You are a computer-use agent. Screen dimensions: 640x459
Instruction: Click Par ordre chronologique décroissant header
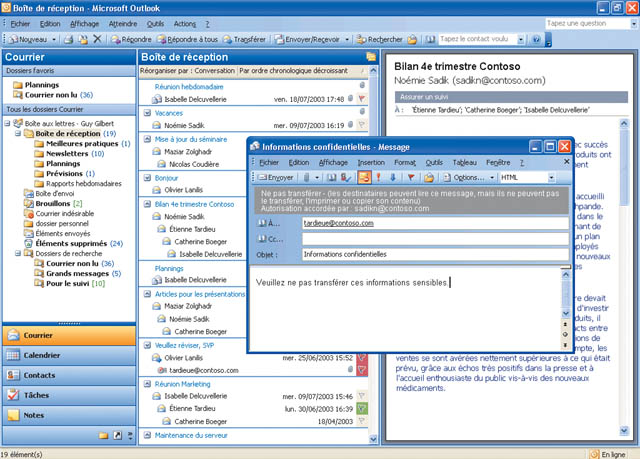coord(294,71)
